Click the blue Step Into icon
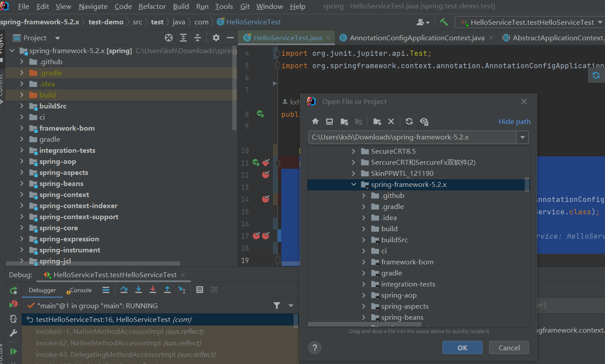The height and width of the screenshot is (364, 605). 139,290
